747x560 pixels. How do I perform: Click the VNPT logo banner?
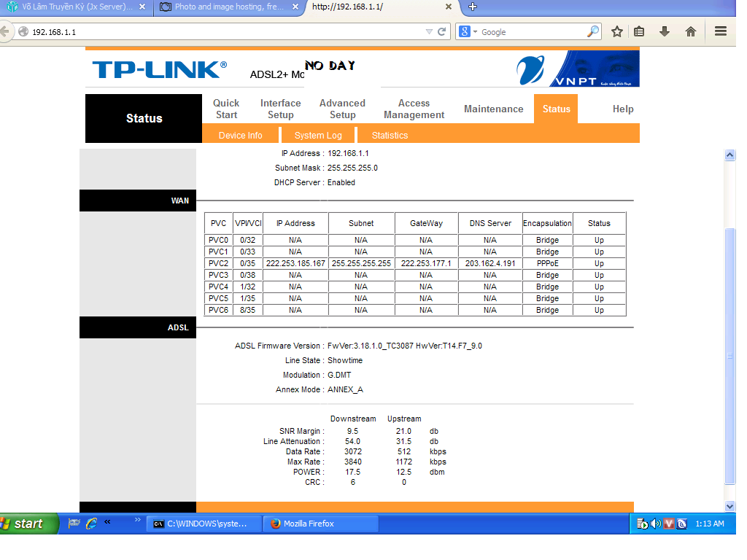tap(578, 69)
